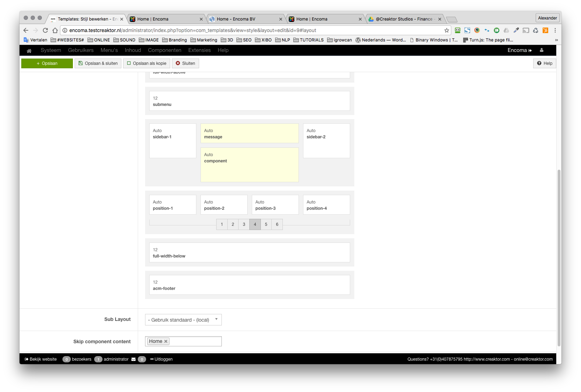Bookmark this page with the star icon
This screenshot has width=581, height=392.
click(447, 30)
